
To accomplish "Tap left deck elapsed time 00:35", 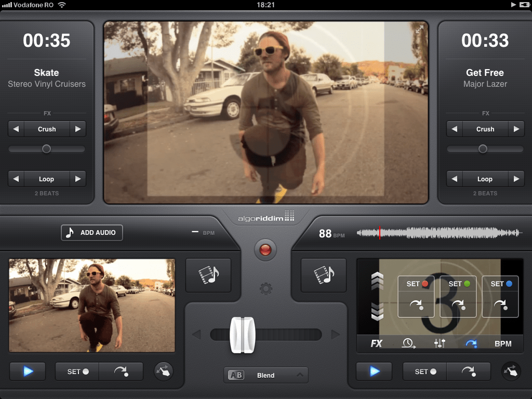I will (47, 41).
